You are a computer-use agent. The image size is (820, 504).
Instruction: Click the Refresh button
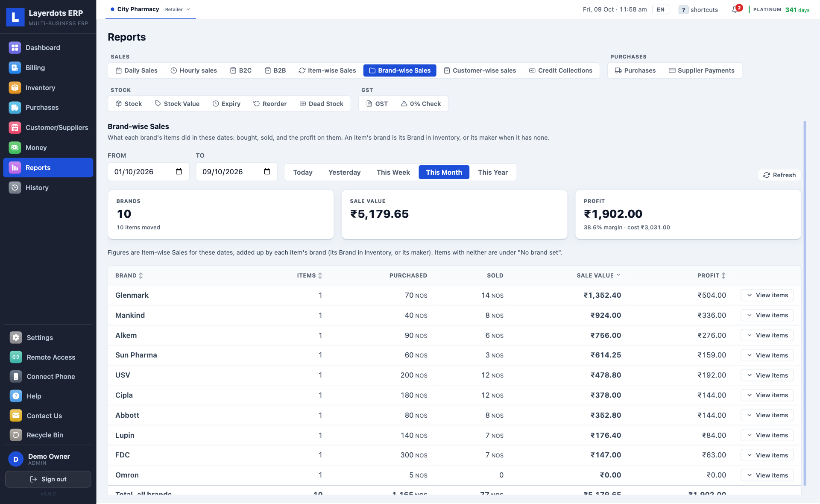[779, 175]
